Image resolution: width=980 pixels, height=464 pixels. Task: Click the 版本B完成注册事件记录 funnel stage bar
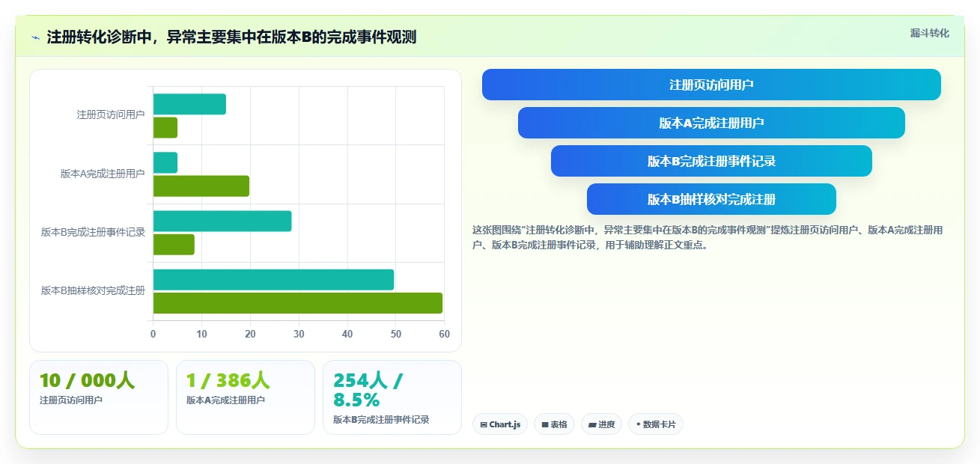(x=711, y=161)
